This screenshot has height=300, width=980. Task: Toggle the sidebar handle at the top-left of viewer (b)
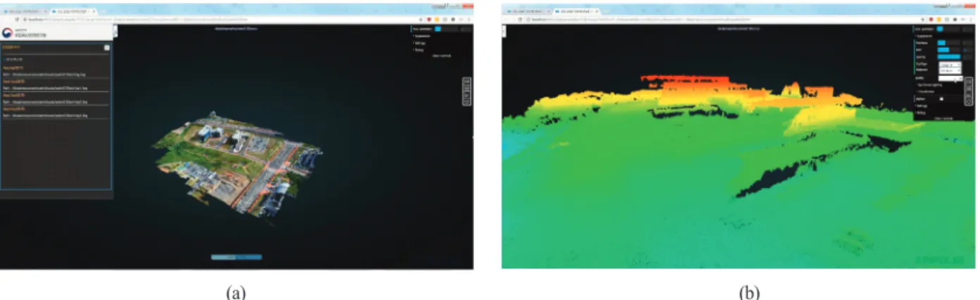tap(503, 30)
